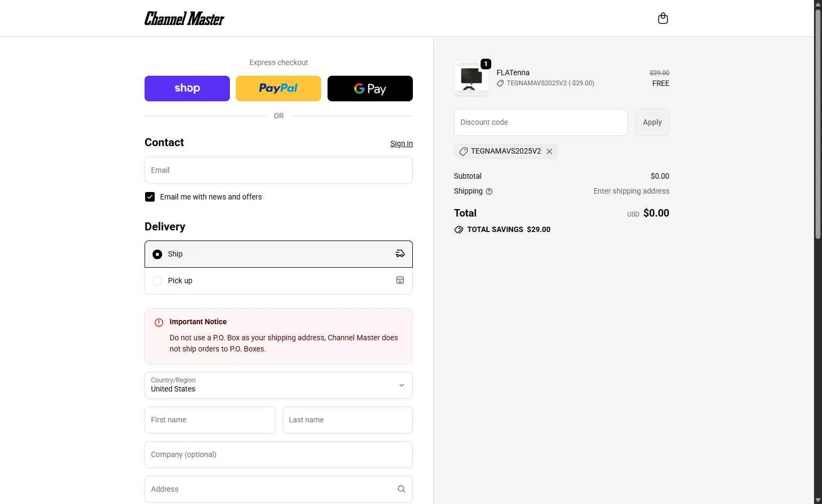This screenshot has width=822, height=504.
Task: Click the Enter shipping address text
Action: pos(632,191)
